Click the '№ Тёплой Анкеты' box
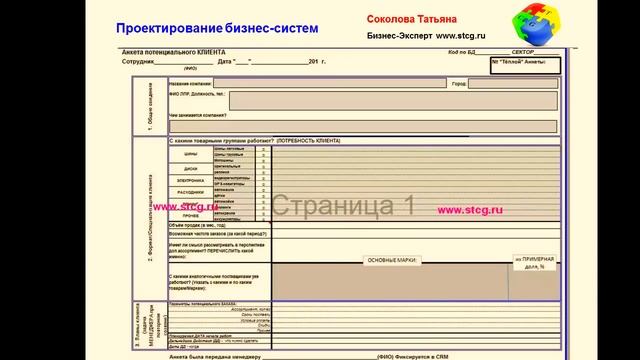Viewport: 640px width, 360px height. tap(525, 66)
